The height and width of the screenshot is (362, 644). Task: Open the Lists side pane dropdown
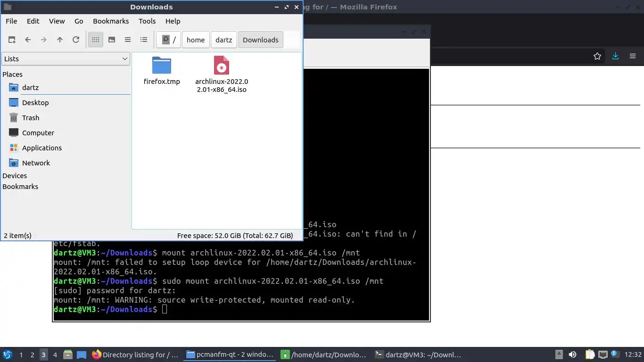tap(66, 59)
